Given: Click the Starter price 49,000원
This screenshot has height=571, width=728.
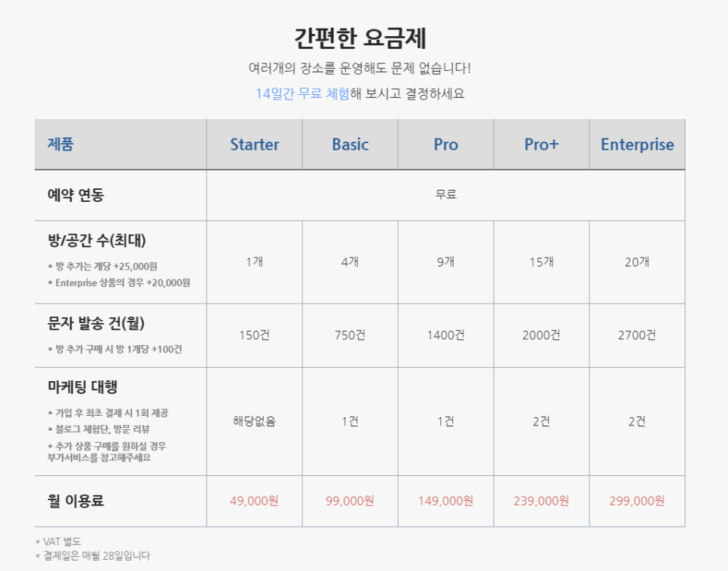Looking at the screenshot, I should pyautogui.click(x=254, y=501).
